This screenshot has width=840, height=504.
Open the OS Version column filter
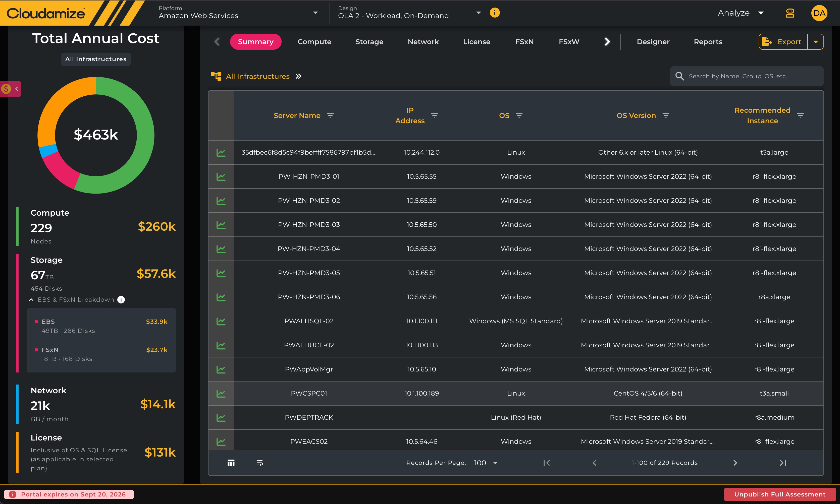click(x=666, y=115)
